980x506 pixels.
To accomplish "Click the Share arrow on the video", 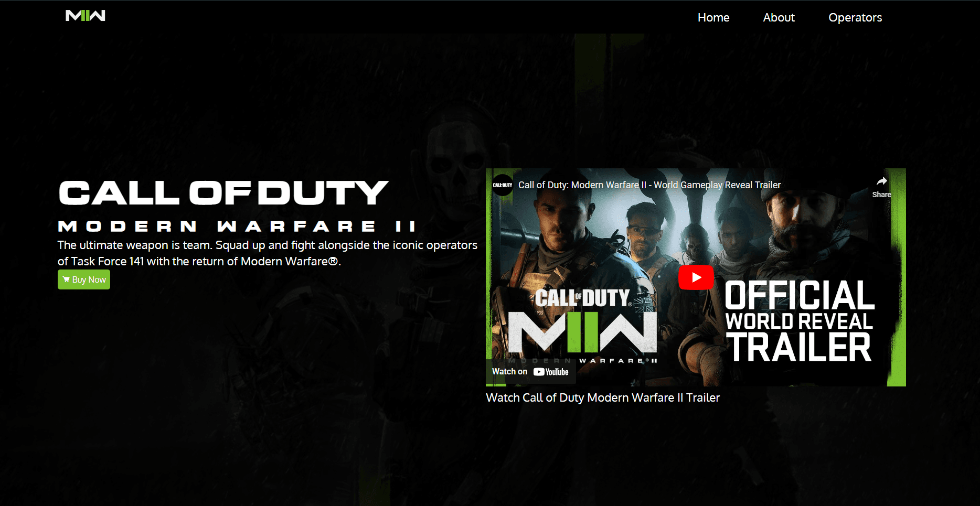I will point(881,187).
